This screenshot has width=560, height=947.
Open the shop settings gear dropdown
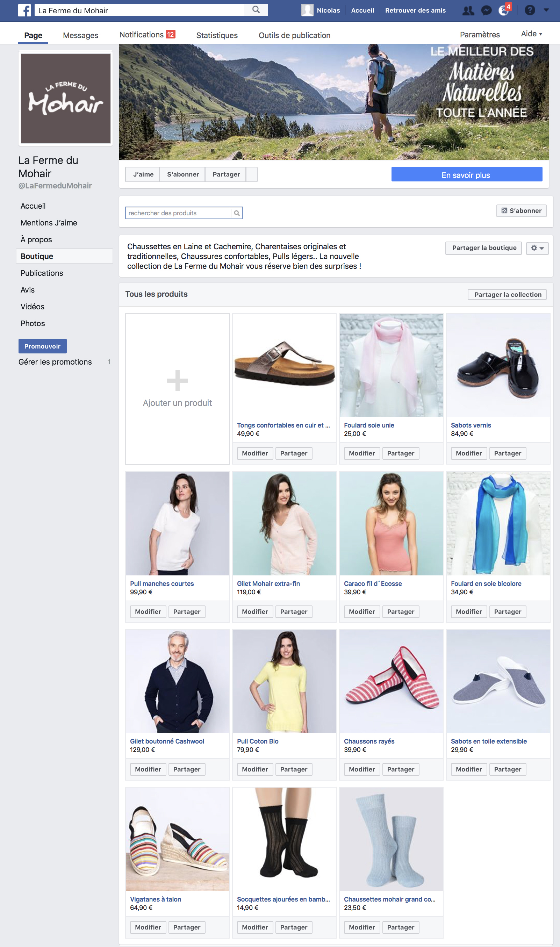pos(537,248)
